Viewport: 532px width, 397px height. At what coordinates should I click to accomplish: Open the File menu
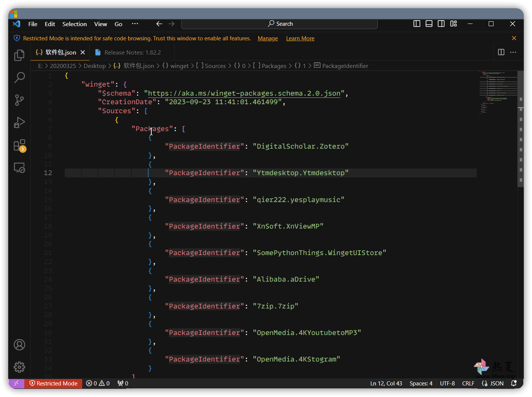tap(33, 24)
